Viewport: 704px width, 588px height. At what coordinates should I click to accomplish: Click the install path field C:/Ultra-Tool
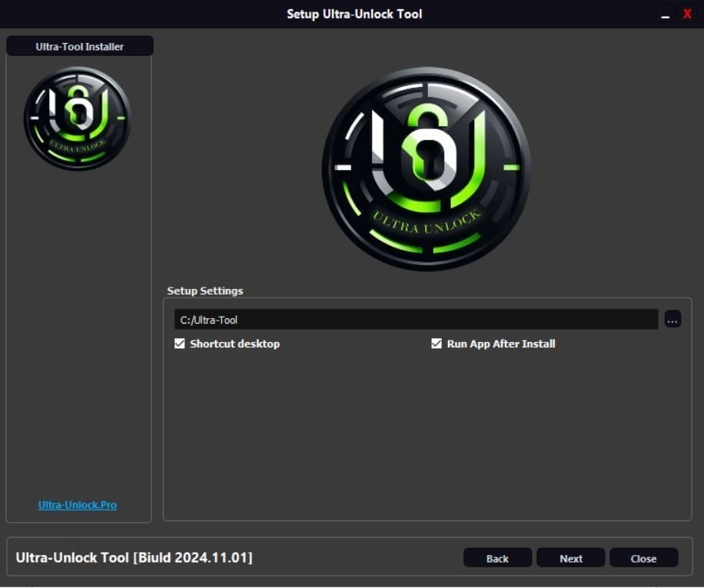tap(415, 320)
